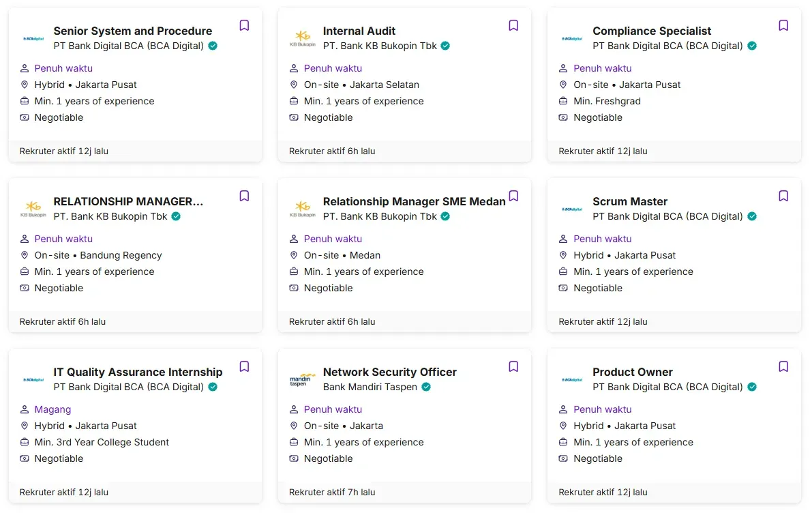This screenshot has width=812, height=513.
Task: Open the Senior System and Procedure job title
Action: (x=132, y=31)
